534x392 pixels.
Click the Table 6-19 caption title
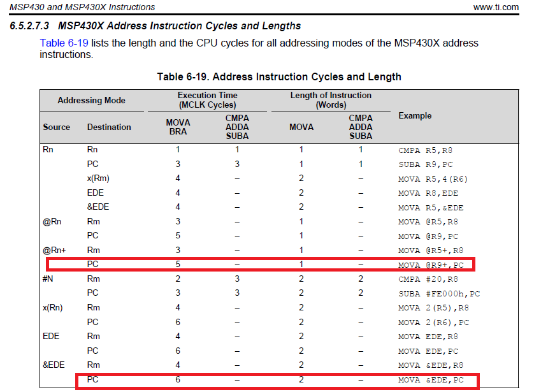click(x=279, y=77)
